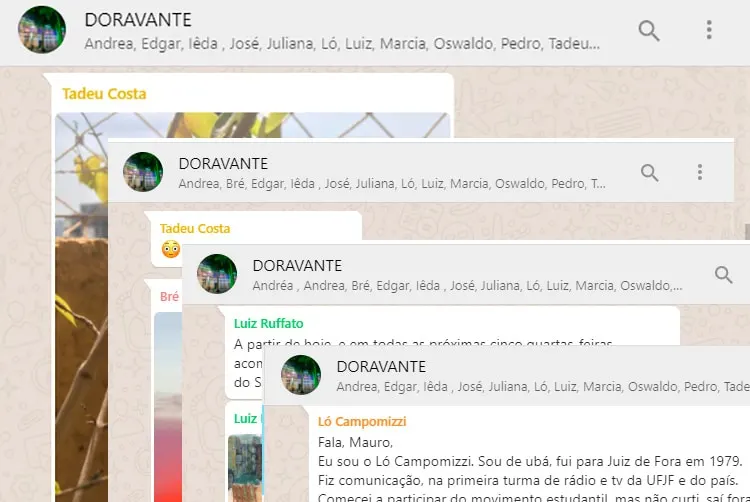This screenshot has width=750, height=502.
Task: Open Tadeu Costa's photo with wire fence
Action: (81, 306)
